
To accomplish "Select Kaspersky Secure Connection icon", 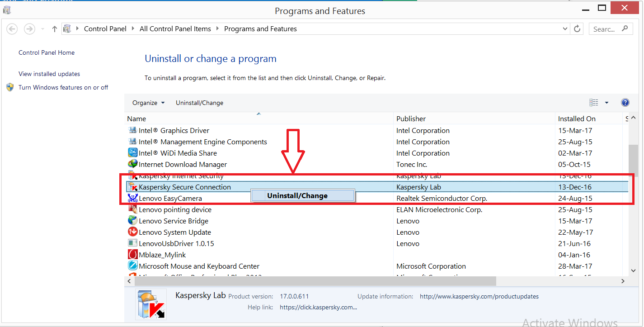I will 132,187.
